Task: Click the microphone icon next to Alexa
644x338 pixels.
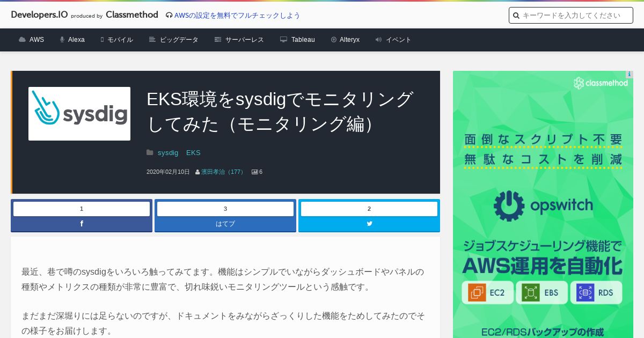Action: click(62, 40)
